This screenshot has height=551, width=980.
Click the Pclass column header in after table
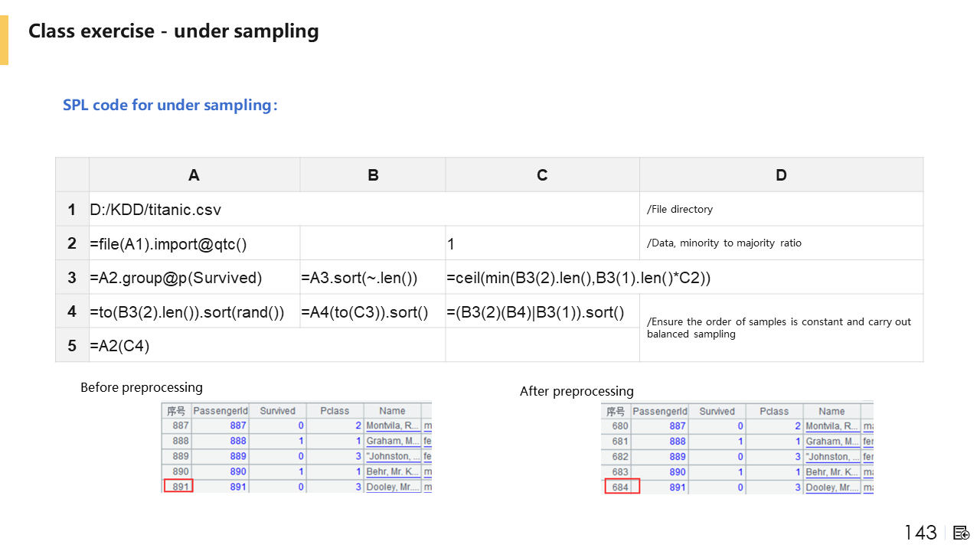774,412
